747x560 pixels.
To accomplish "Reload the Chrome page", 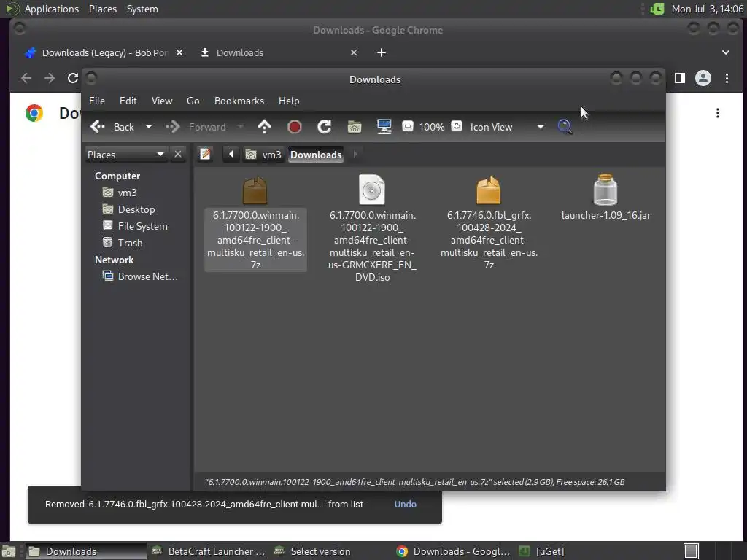I will click(72, 78).
